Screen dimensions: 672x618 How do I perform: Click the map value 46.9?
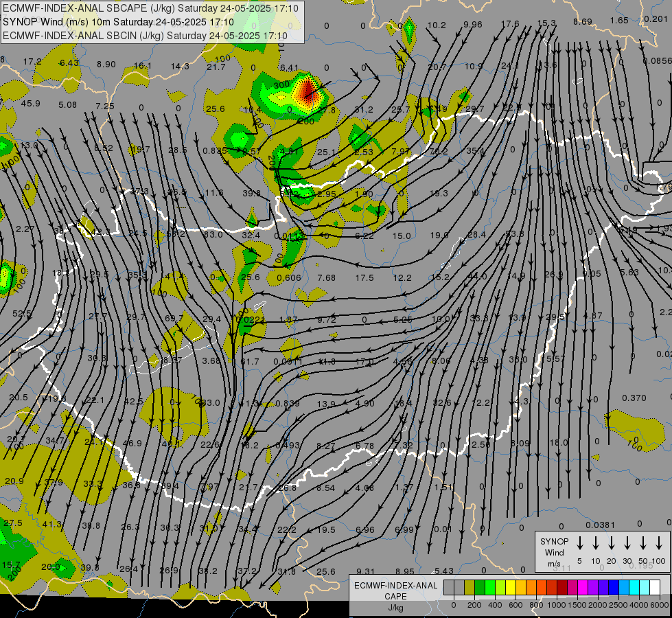[132, 443]
